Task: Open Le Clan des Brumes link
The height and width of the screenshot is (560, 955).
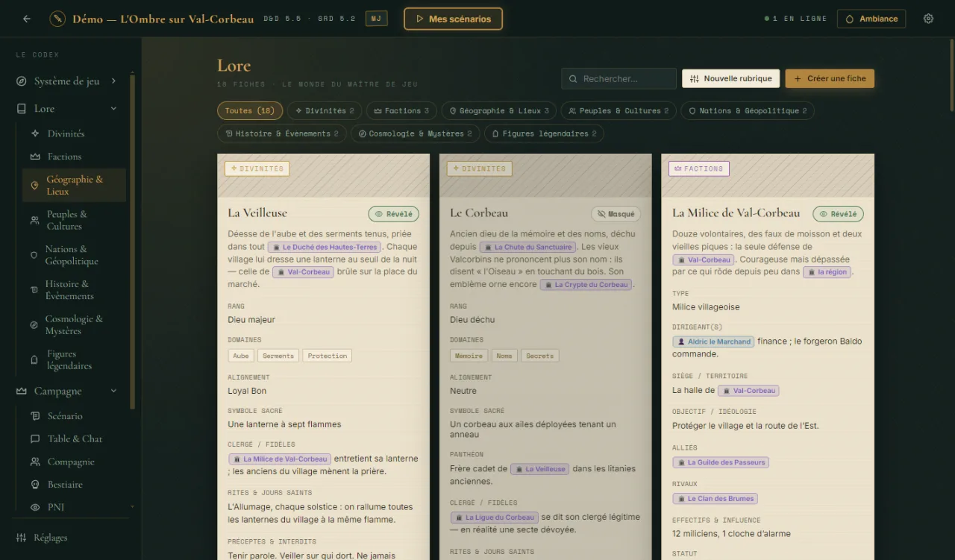Action: [x=716, y=499]
